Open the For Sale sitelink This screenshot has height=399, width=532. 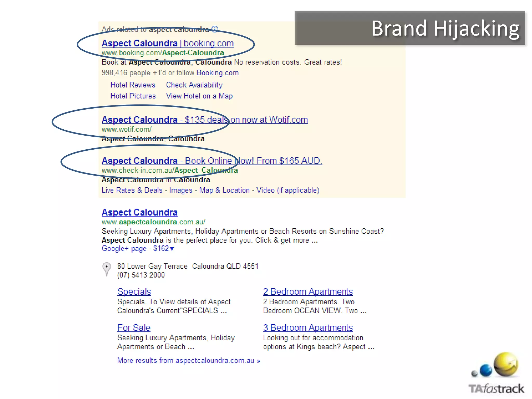coord(134,328)
